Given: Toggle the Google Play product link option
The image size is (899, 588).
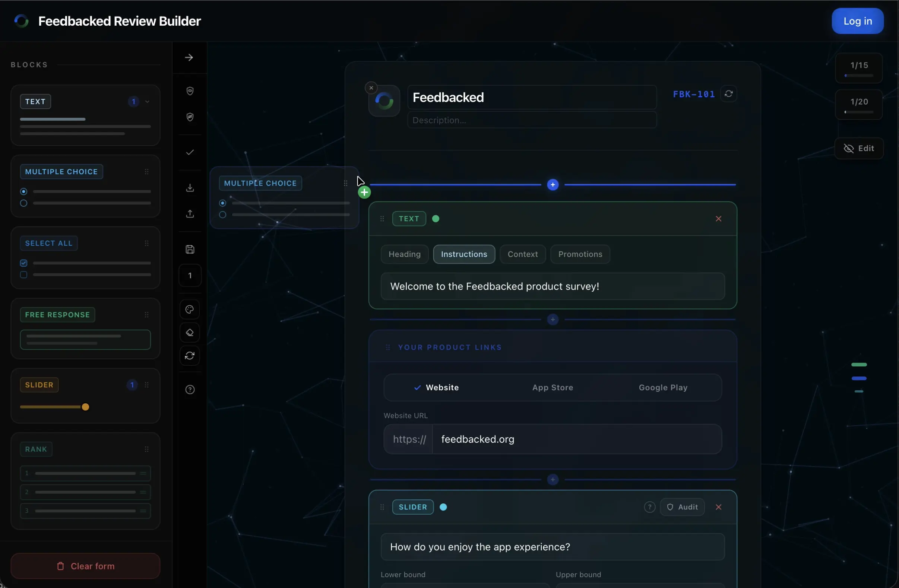Looking at the screenshot, I should (x=663, y=387).
